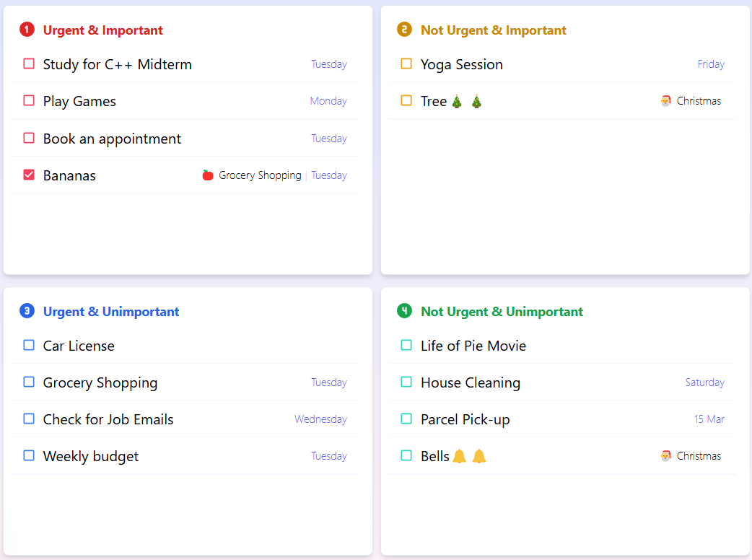Click the Santa icon on Bells task
Image resolution: width=752 pixels, height=560 pixels.
(665, 456)
